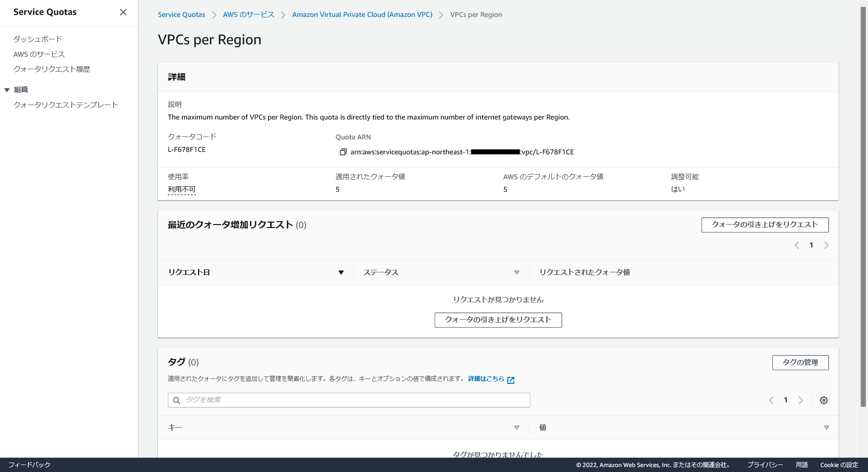Click Service Quotas breadcrumb link
Viewport: 868px width, 472px height.
181,15
